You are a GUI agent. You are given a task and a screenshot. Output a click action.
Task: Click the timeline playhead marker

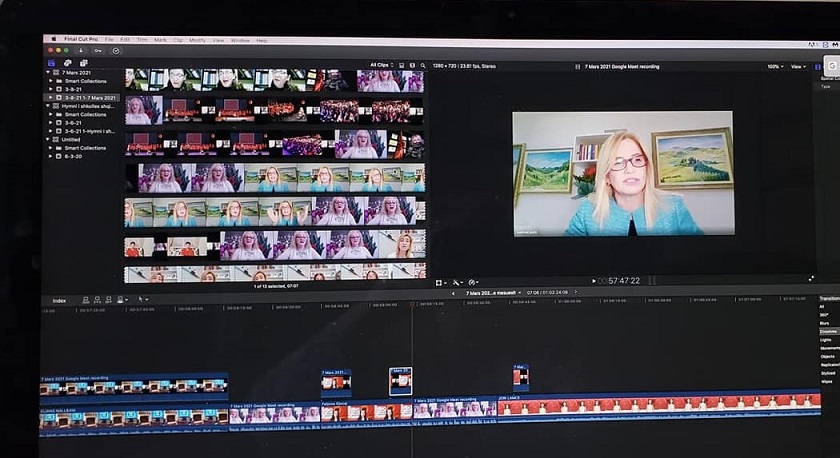(412, 304)
